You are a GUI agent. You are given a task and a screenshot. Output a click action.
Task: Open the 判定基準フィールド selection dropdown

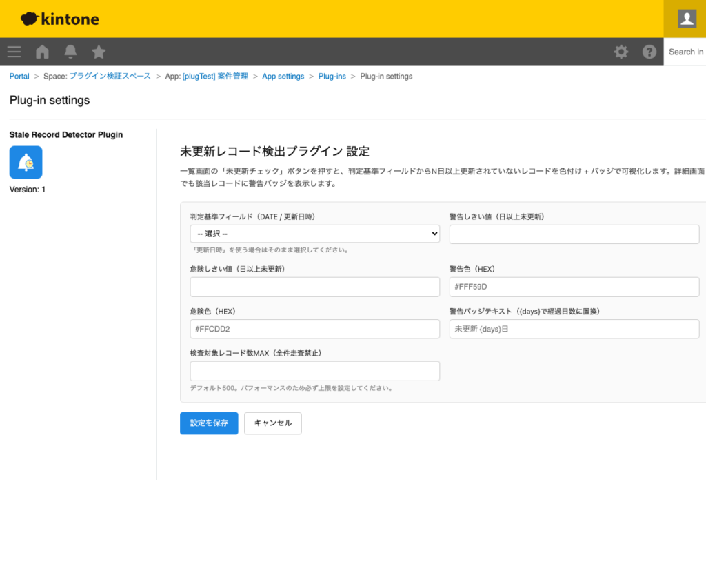pyautogui.click(x=314, y=234)
